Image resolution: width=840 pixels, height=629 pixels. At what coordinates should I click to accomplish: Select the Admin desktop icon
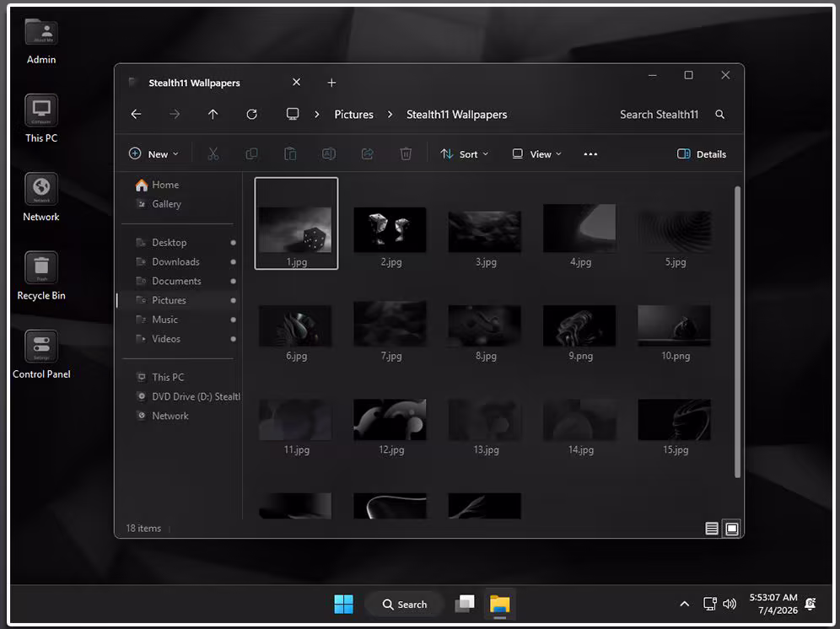(x=41, y=41)
